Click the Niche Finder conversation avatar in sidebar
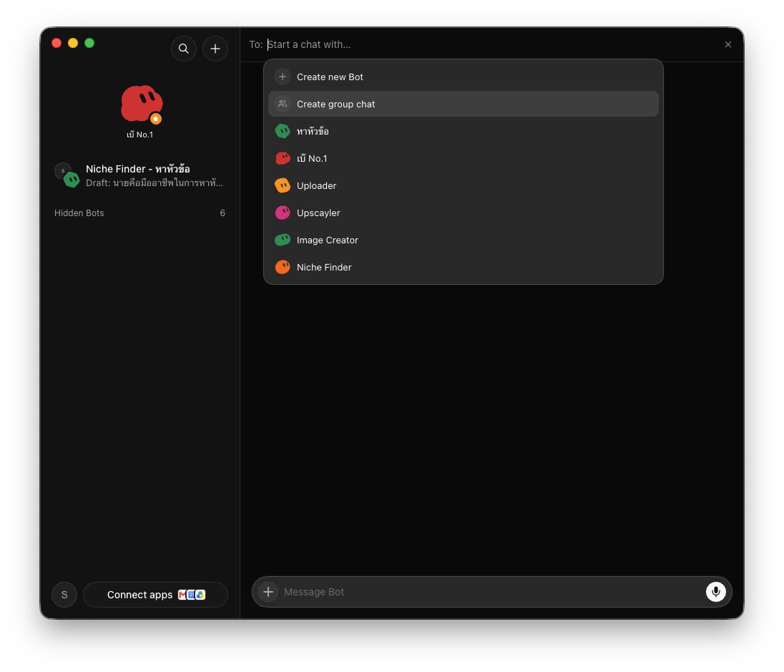The image size is (784, 672). tap(67, 175)
